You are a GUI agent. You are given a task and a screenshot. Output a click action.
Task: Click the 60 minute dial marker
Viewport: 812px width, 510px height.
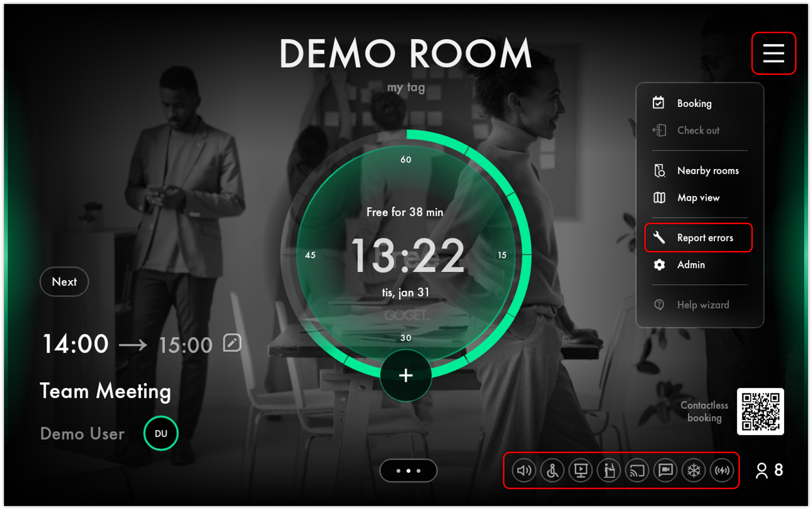pos(406,160)
